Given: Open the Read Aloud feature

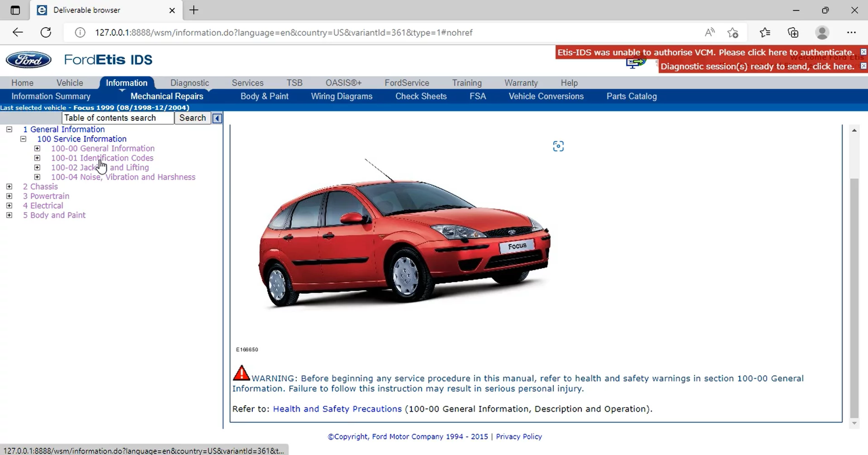Looking at the screenshot, I should click(709, 32).
